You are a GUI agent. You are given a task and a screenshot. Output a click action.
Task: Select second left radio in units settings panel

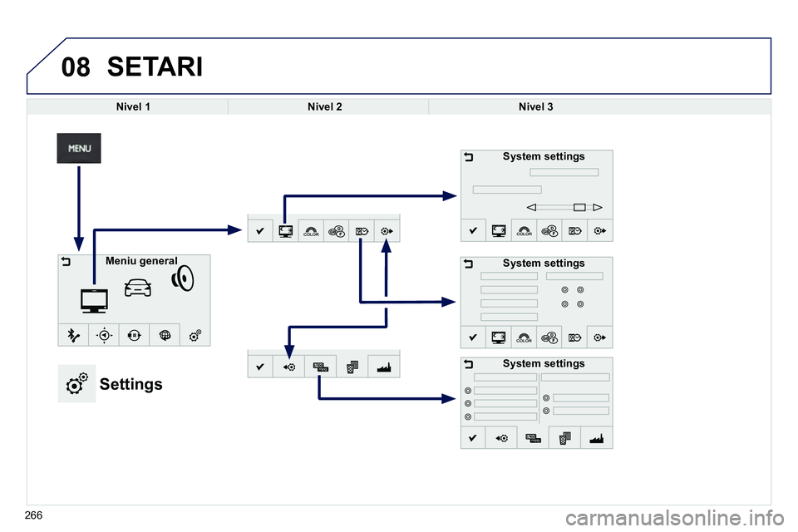coord(468,403)
